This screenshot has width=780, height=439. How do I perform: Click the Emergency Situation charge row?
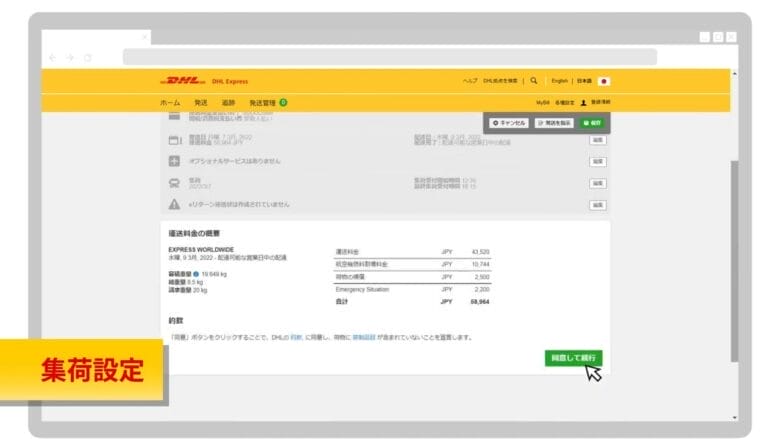click(412, 289)
